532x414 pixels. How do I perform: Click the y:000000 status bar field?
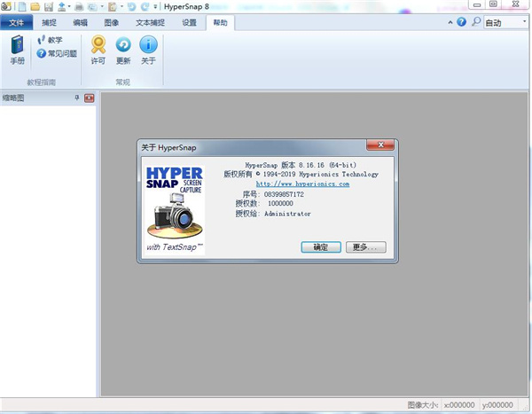point(497,405)
